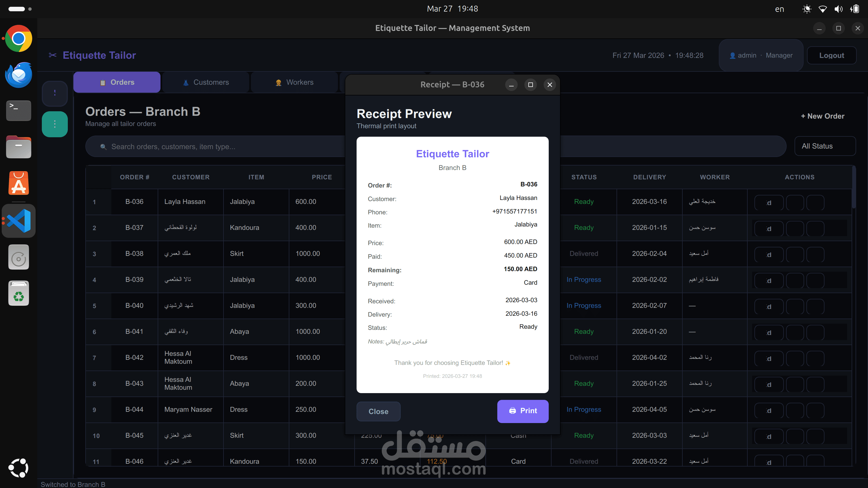Open Google Chrome from the dock
The height and width of the screenshot is (488, 868).
pos(19,38)
